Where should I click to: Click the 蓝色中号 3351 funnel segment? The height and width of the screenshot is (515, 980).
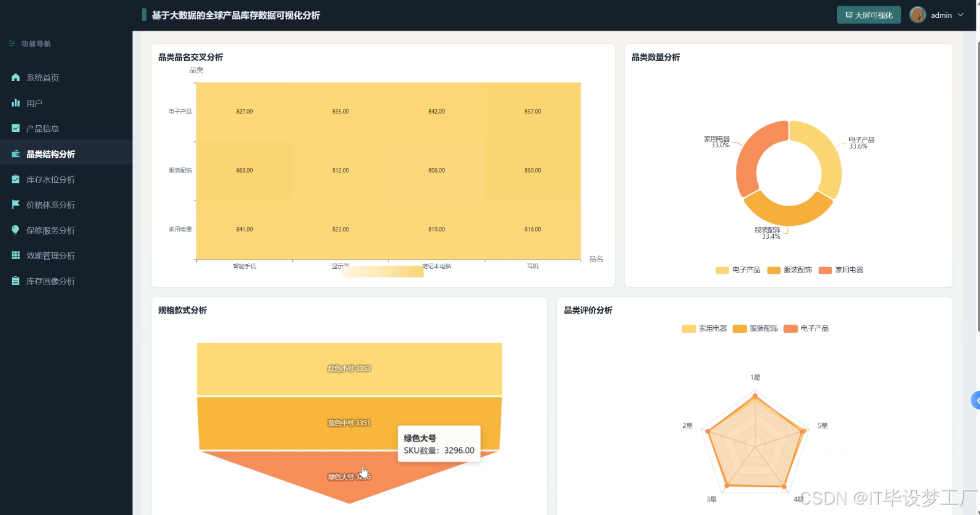[x=349, y=423]
